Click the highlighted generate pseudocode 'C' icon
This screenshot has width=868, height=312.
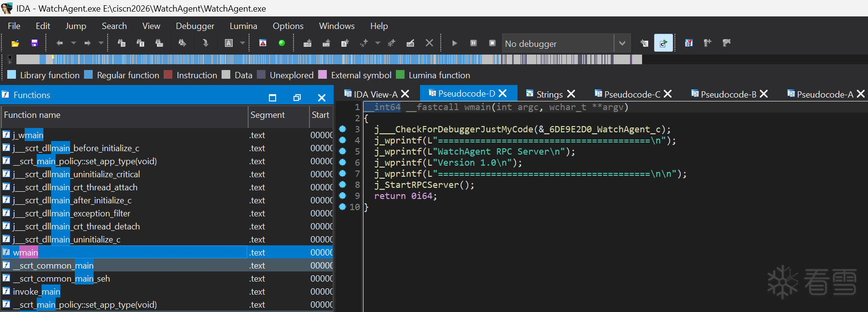click(664, 43)
